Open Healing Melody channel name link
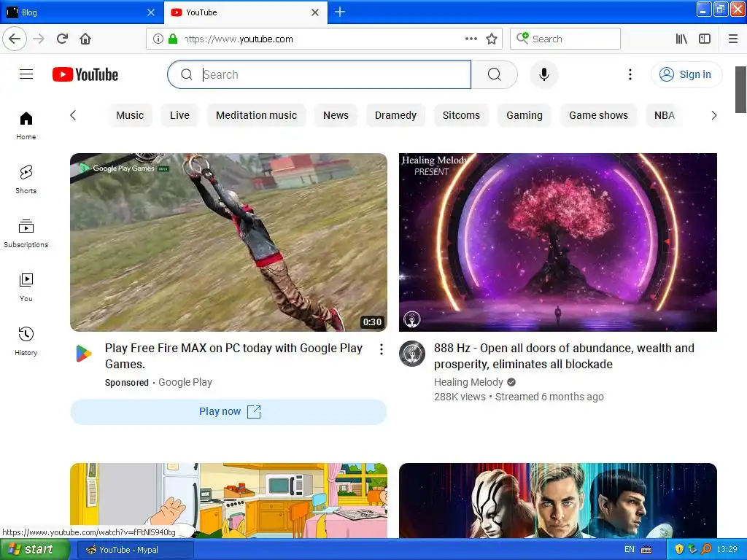The width and height of the screenshot is (747, 560). pyautogui.click(x=468, y=382)
